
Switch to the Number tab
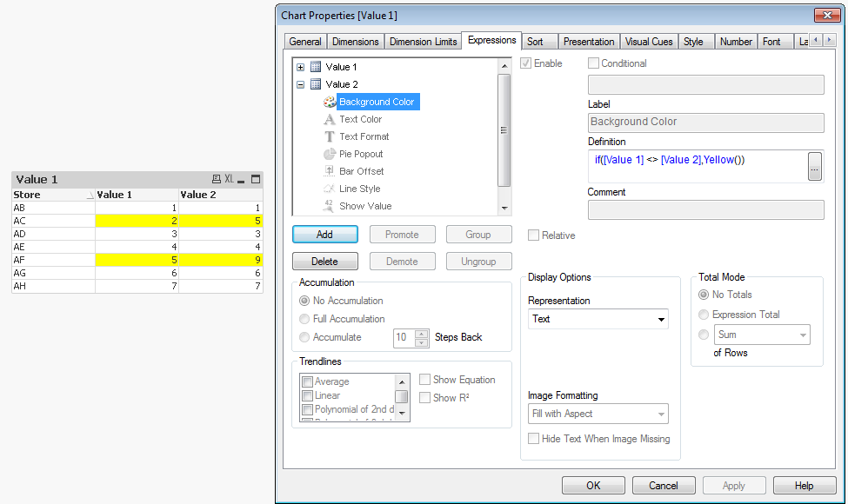pyautogui.click(x=736, y=42)
